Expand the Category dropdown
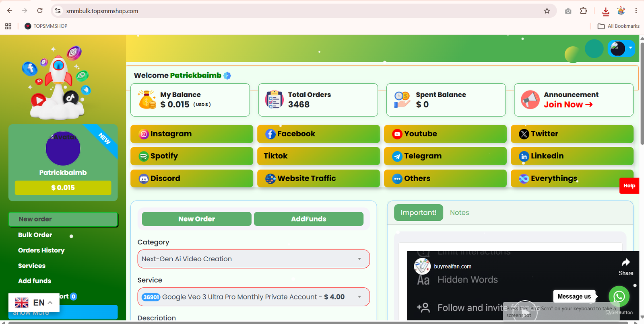 [x=254, y=259]
